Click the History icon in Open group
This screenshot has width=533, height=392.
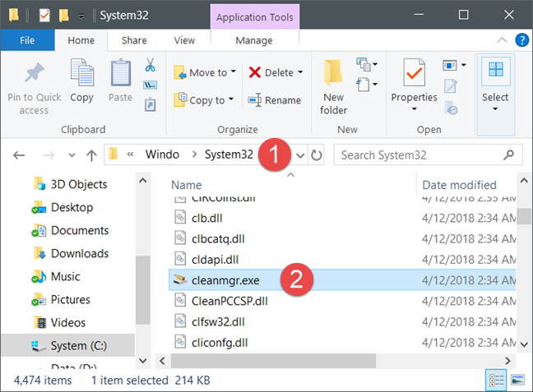pyautogui.click(x=451, y=108)
